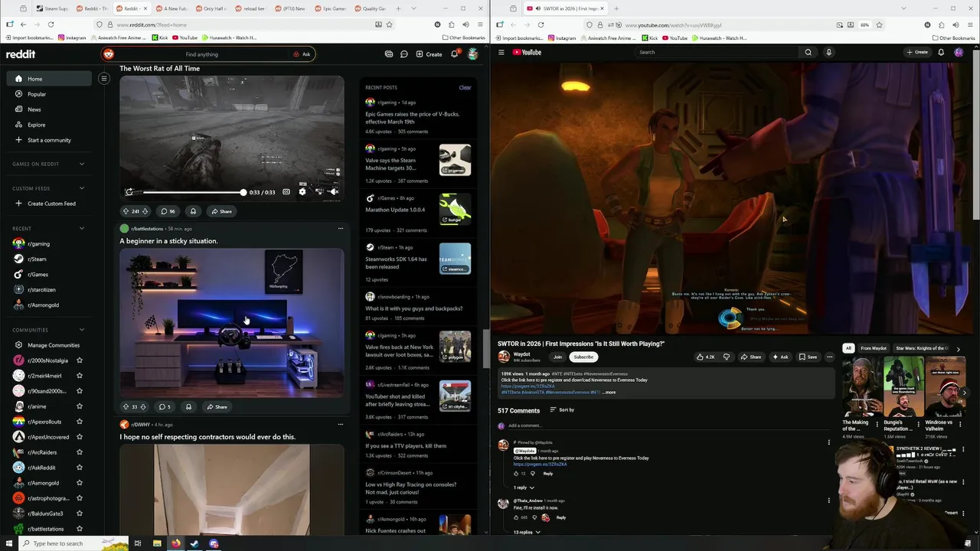This screenshot has width=980, height=551.
Task: Open the YouTube guide hamburger menu
Action: [x=501, y=52]
